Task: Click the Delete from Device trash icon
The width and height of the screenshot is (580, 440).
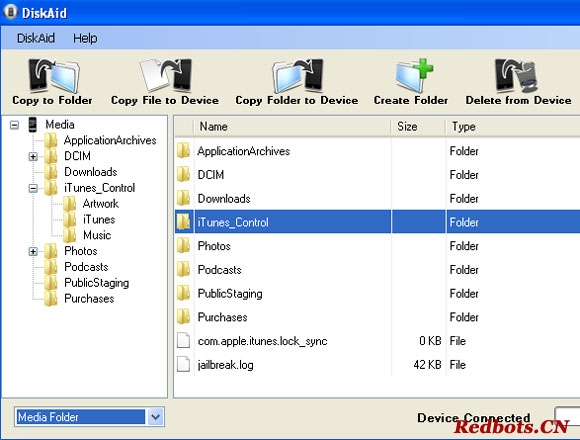Action: tap(516, 75)
